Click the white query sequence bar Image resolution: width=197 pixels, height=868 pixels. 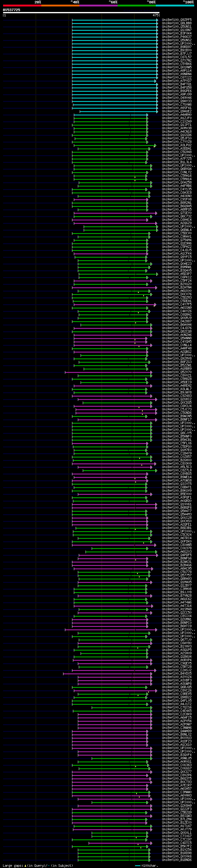(x=81, y=12)
